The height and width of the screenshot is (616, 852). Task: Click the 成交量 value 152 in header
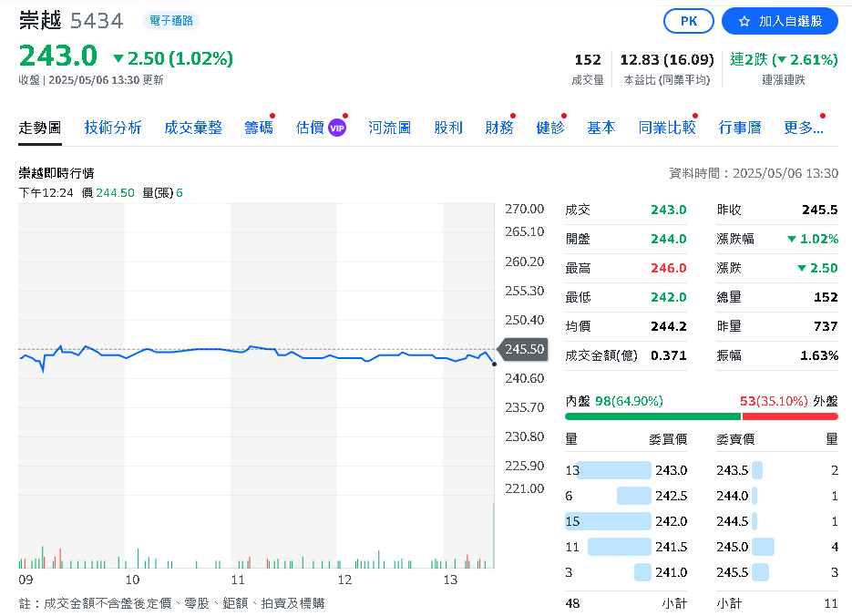point(588,59)
